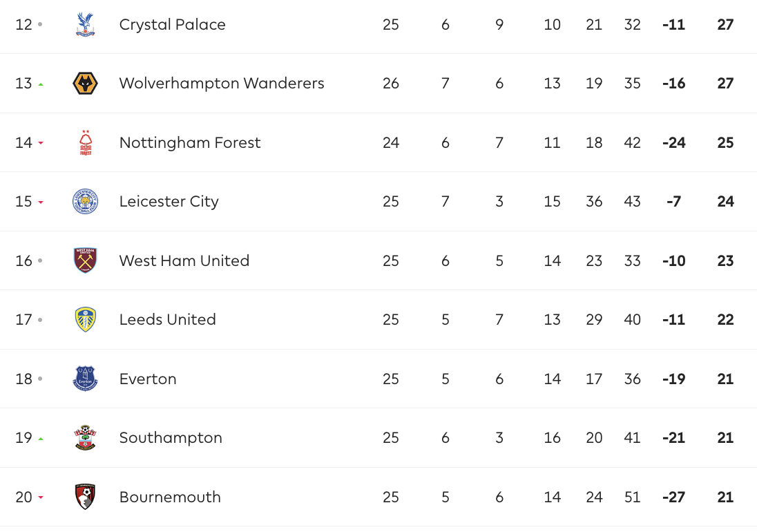757x532 pixels.
Task: Open the Wolverhampton Wanderers team page
Action: pos(221,84)
